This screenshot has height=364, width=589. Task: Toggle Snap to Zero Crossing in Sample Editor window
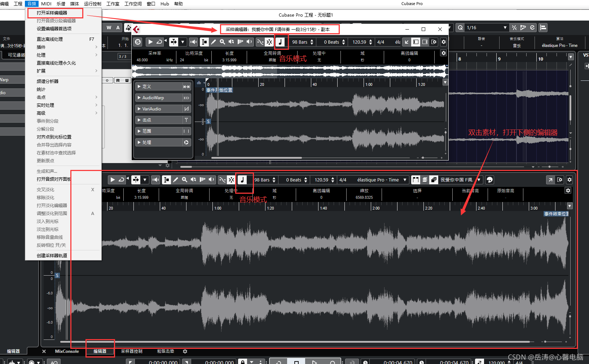click(x=260, y=42)
